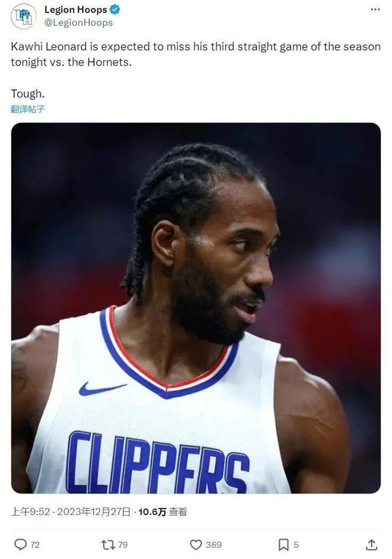Click the 翻译帖子 translate post link
The height and width of the screenshot is (559, 392).
point(28,109)
